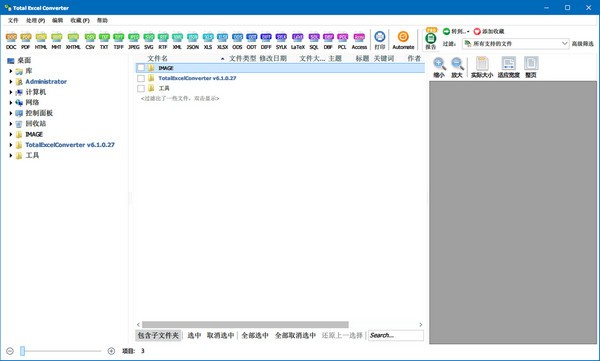The height and width of the screenshot is (361, 600).
Task: Convert to TIFF format
Action: coord(119,41)
